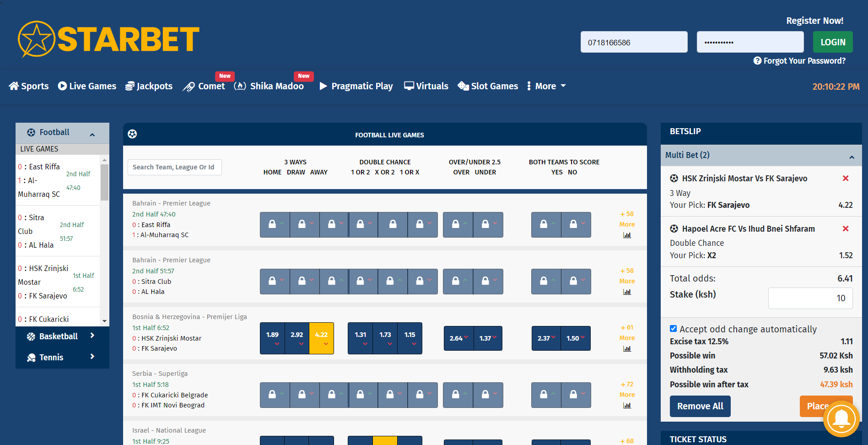Click the Tennis racket icon

(31, 357)
